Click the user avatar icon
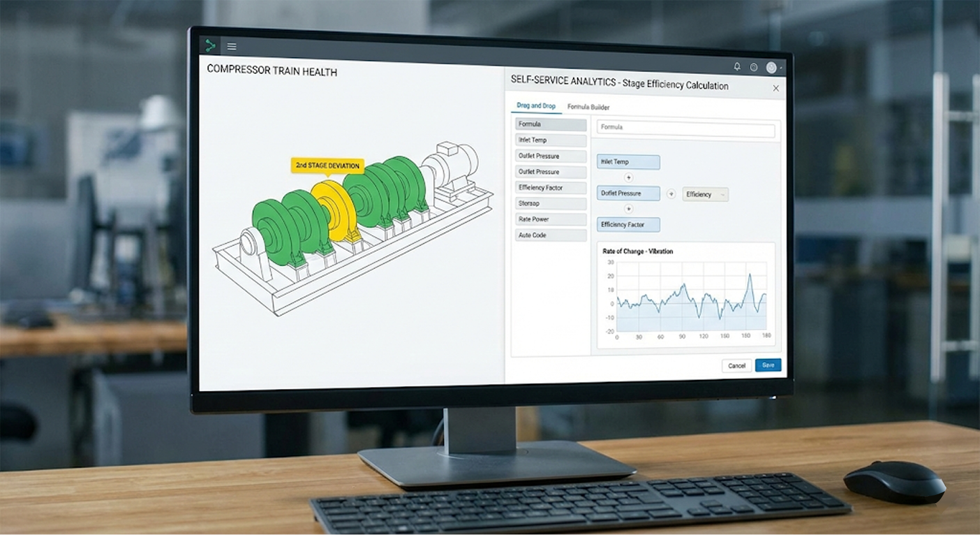Viewport: 980px width, 535px height. (x=771, y=68)
